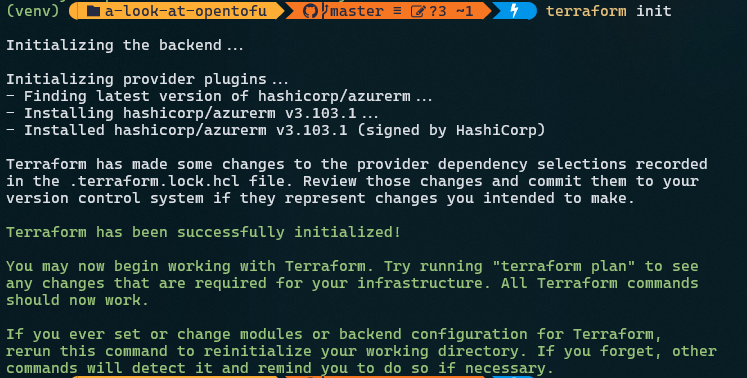Screen dimensions: 747x378
Task: Click the Terraform has been successfully initialized message
Action: point(203,232)
